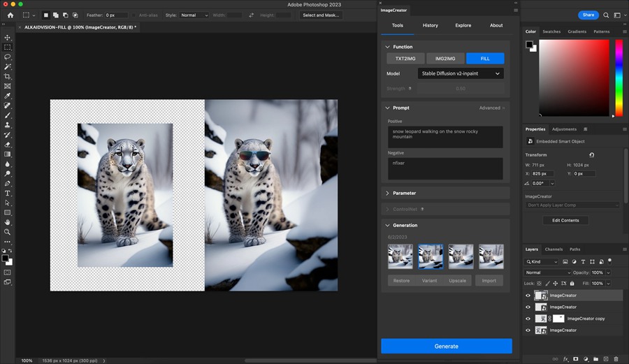Select the History Brush tool
This screenshot has width=629, height=364.
pyautogui.click(x=7, y=135)
